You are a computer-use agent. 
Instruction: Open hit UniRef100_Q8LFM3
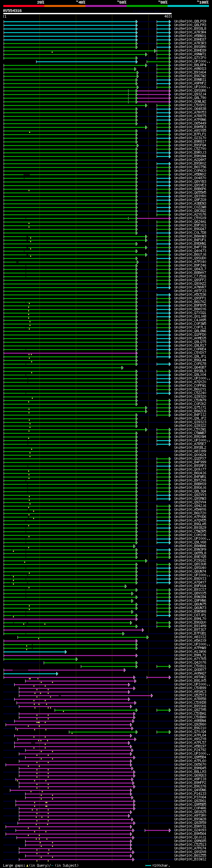(x=190, y=25)
